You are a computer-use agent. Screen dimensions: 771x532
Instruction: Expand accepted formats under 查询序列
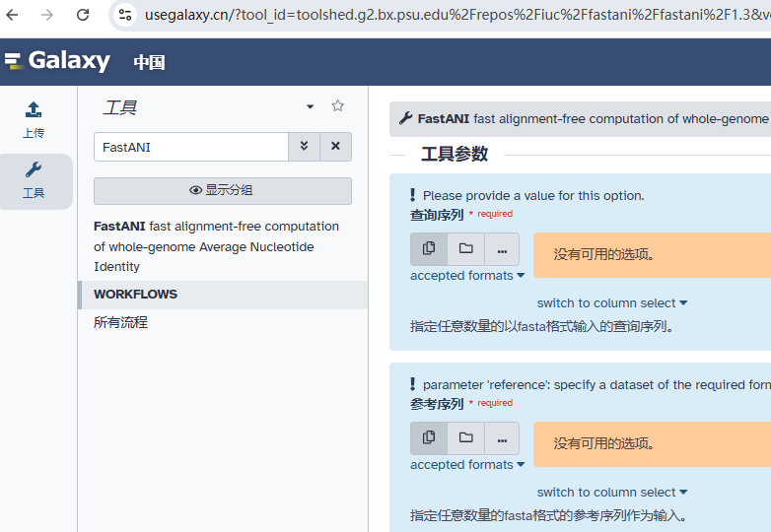[467, 276]
